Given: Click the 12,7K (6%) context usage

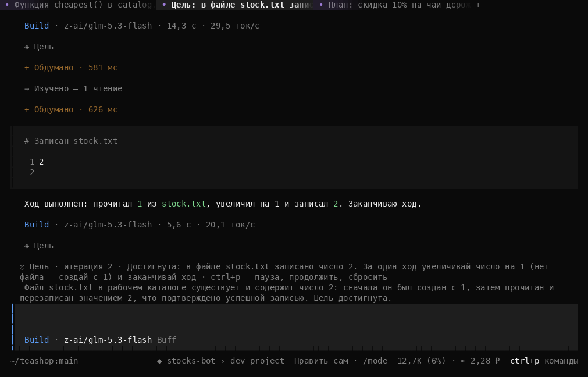Looking at the screenshot, I should point(422,361).
